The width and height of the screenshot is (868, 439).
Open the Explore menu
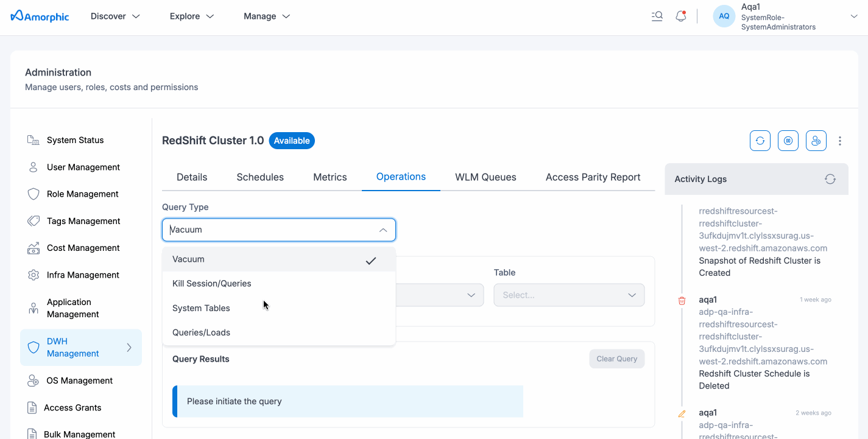pos(192,16)
